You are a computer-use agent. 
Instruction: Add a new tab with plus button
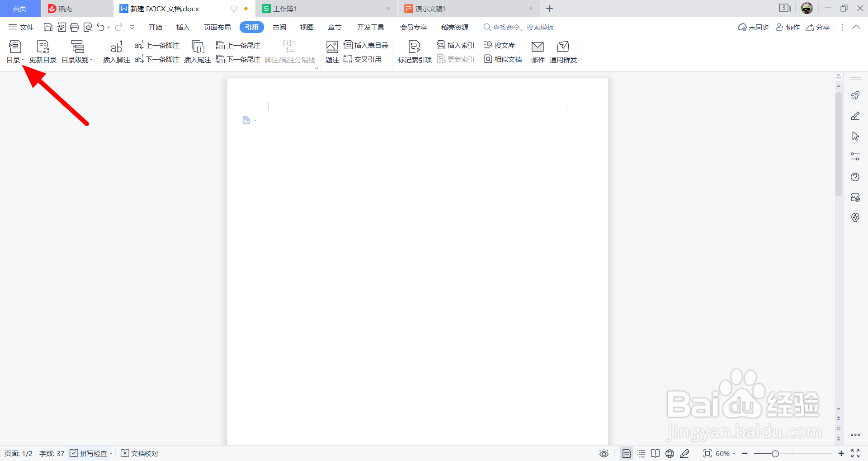pos(549,9)
